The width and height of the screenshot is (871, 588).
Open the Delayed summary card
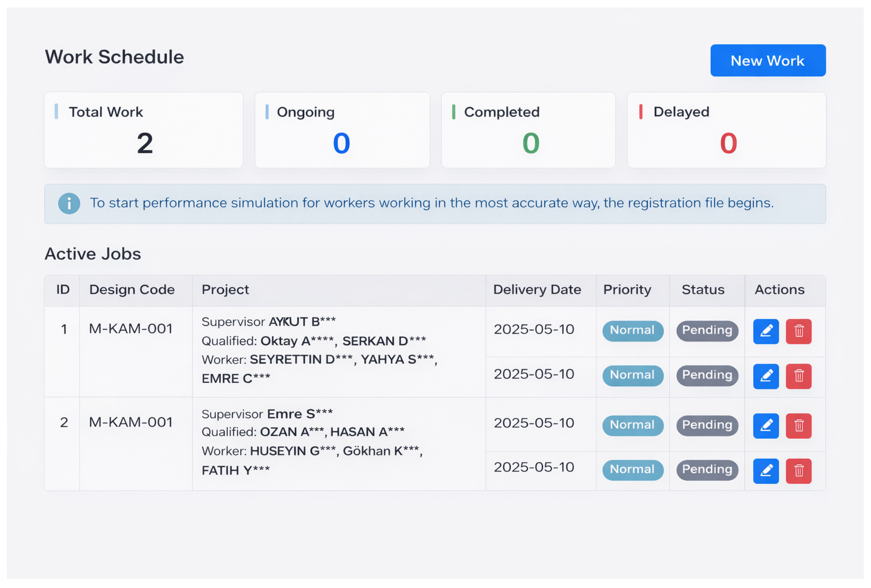[726, 129]
